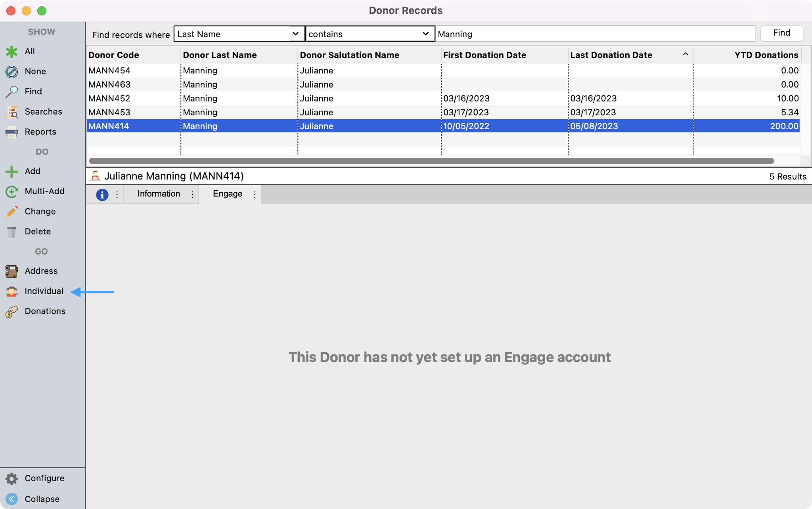Switch to the Information tab
The width and height of the screenshot is (812, 509).
tap(159, 194)
